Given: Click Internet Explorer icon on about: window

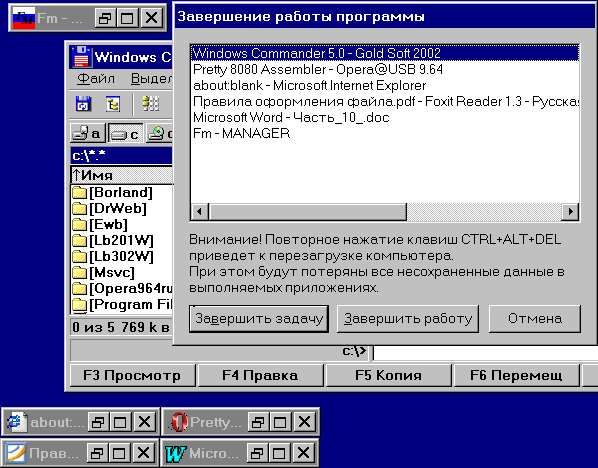Looking at the screenshot, I should tap(17, 422).
